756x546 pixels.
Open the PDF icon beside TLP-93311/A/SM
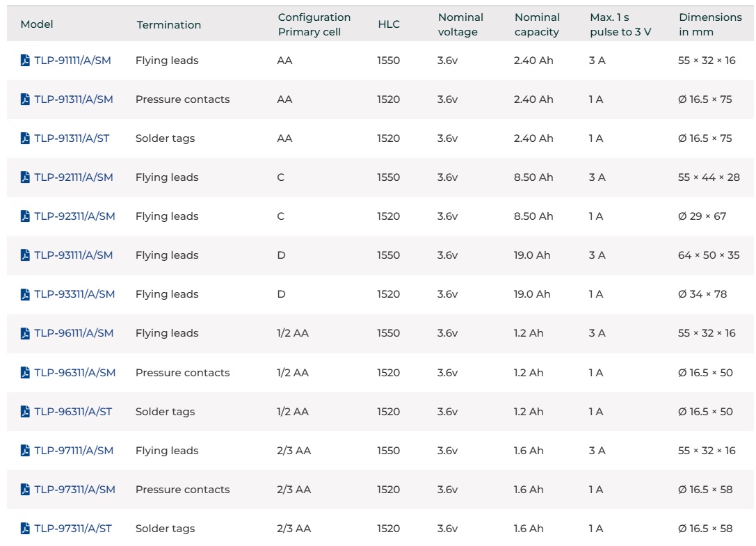coord(26,294)
